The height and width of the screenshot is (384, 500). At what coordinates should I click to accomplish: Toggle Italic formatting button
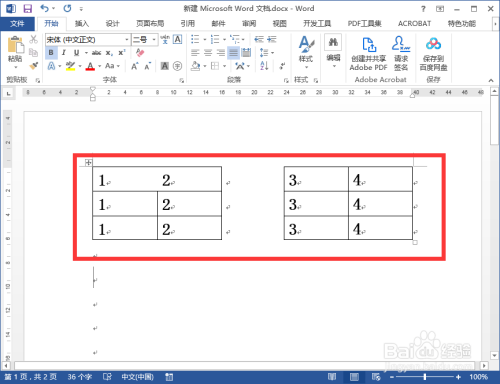pos(64,53)
